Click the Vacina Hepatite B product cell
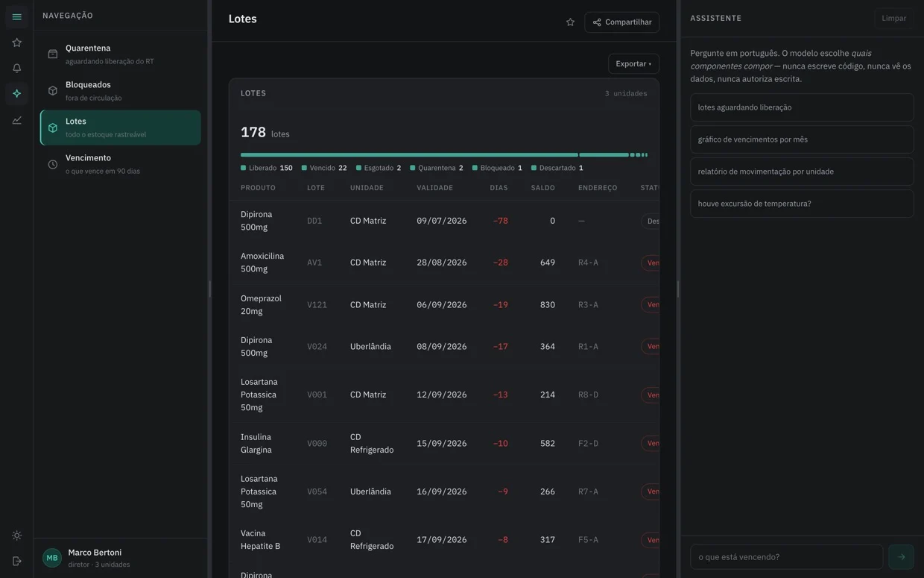The image size is (924, 578). [x=261, y=540]
